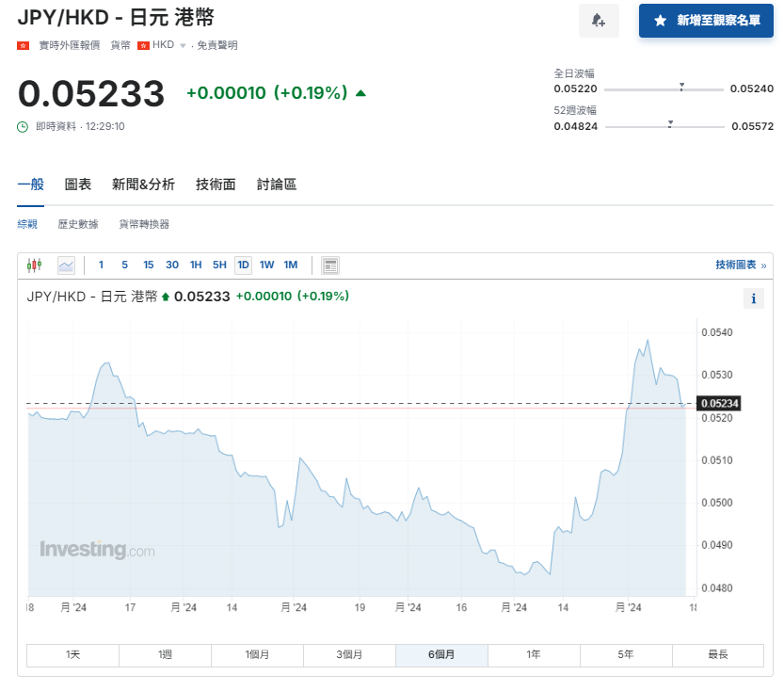The width and height of the screenshot is (784, 691).
Task: Open the 技術圖表 chart menu
Action: click(733, 265)
